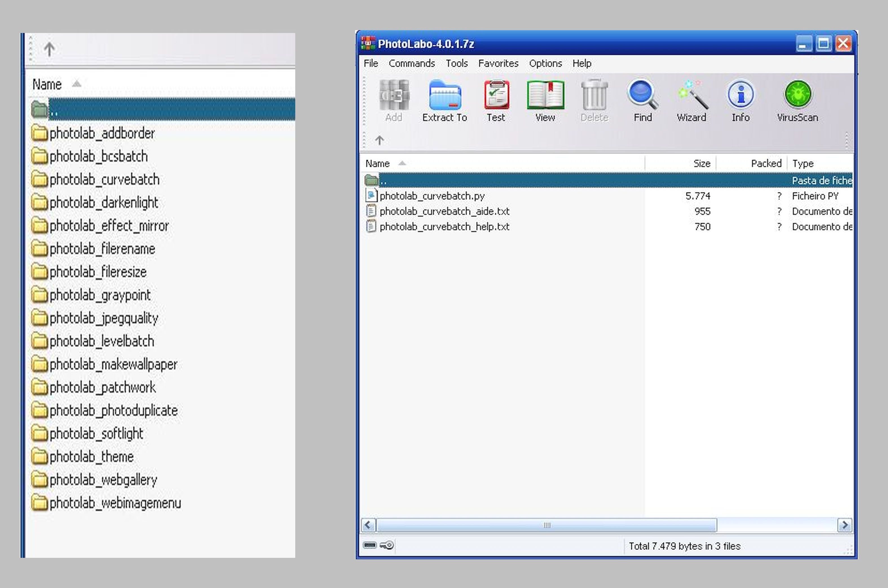
Task: Go up one level in WinRAR window
Action: pyautogui.click(x=379, y=141)
